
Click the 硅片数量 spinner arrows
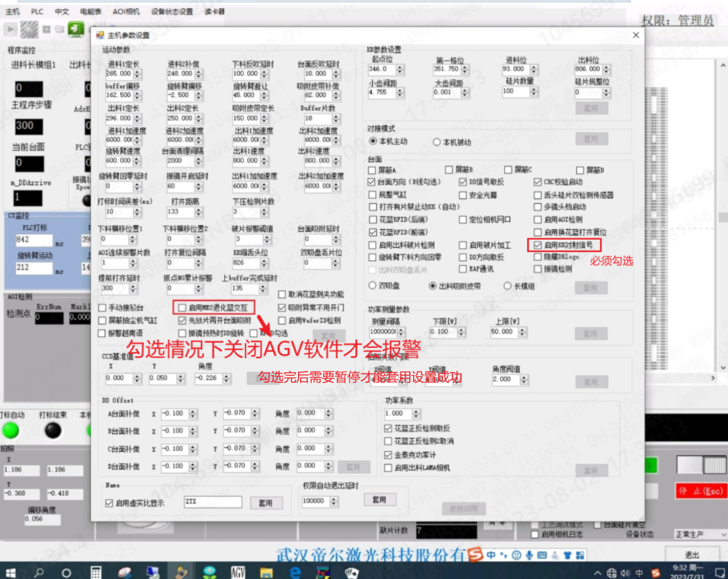point(534,91)
